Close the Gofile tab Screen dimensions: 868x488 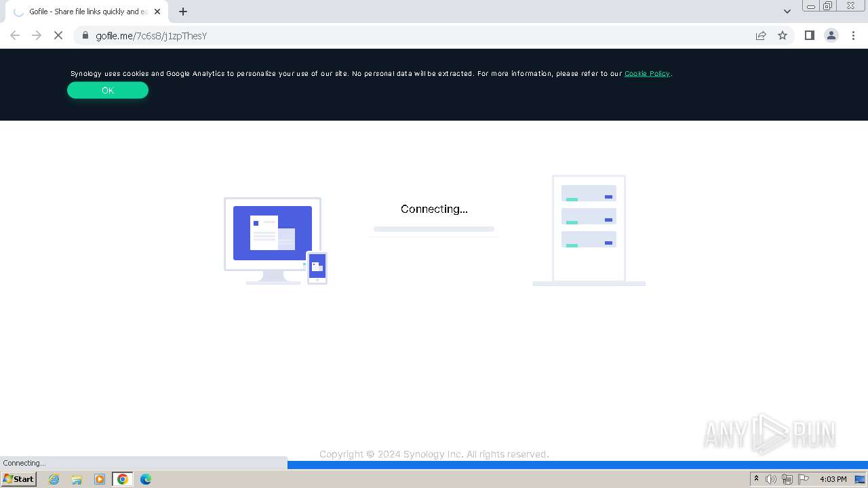pos(157,12)
